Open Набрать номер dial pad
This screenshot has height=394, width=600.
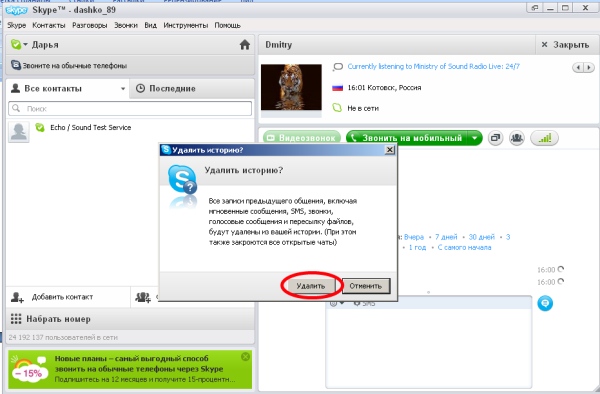pyautogui.click(x=130, y=319)
